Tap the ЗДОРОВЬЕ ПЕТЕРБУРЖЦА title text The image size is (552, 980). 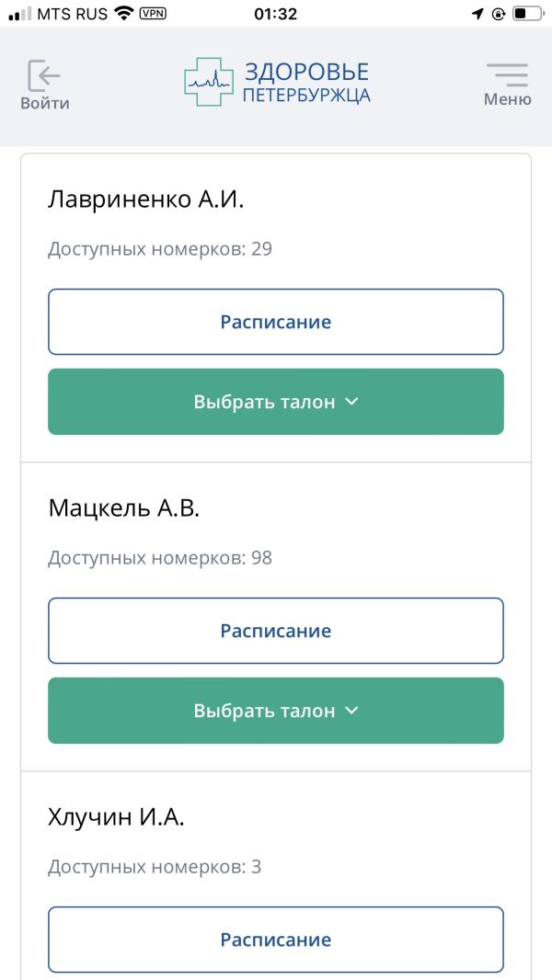coord(306,83)
